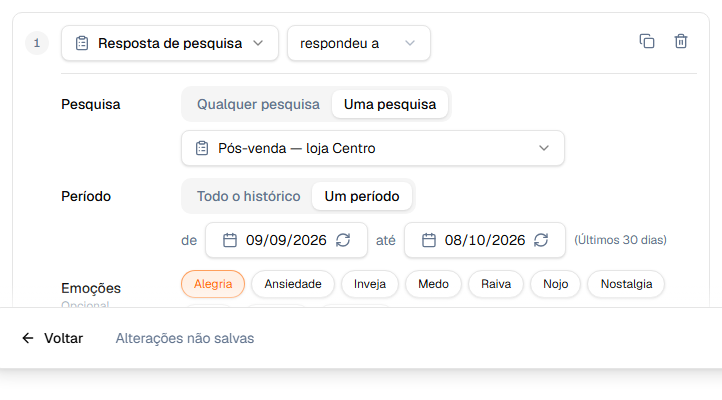722x400 pixels.
Task: Open calendar icon in the start date field
Action: point(230,240)
